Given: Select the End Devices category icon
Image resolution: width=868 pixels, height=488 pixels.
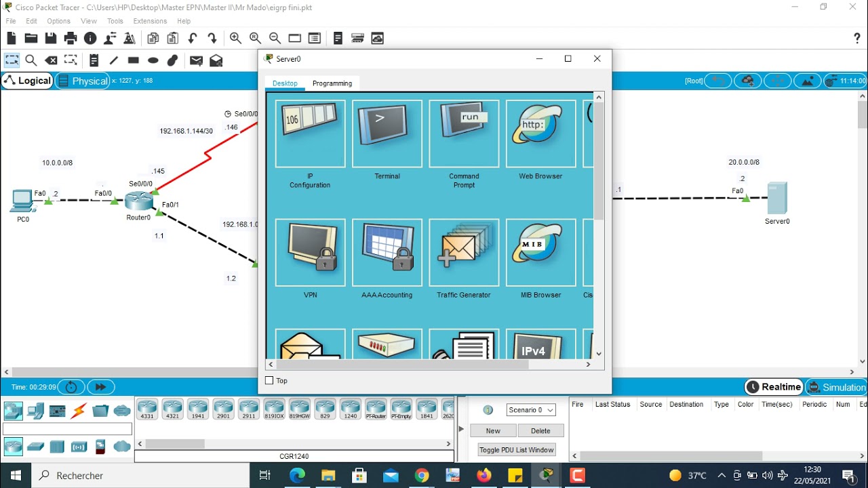Looking at the screenshot, I should [35, 410].
